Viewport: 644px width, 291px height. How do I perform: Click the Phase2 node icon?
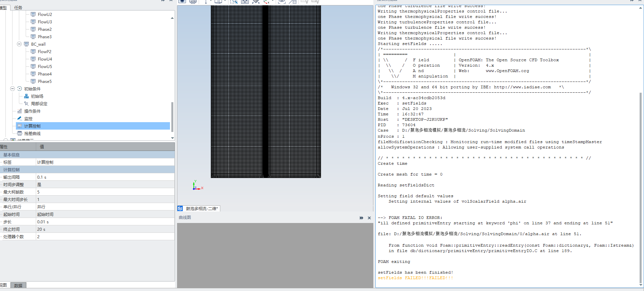(x=33, y=29)
